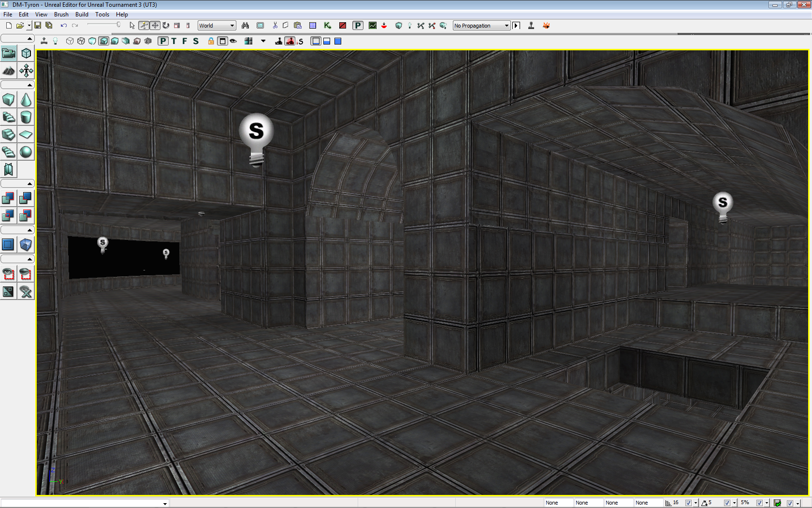Screen dimensions: 812x508
Task: Save the map with floppy icon
Action: (38, 26)
